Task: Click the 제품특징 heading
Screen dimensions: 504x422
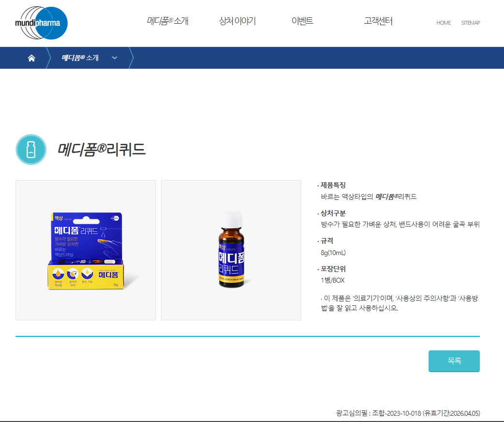Action: [333, 185]
